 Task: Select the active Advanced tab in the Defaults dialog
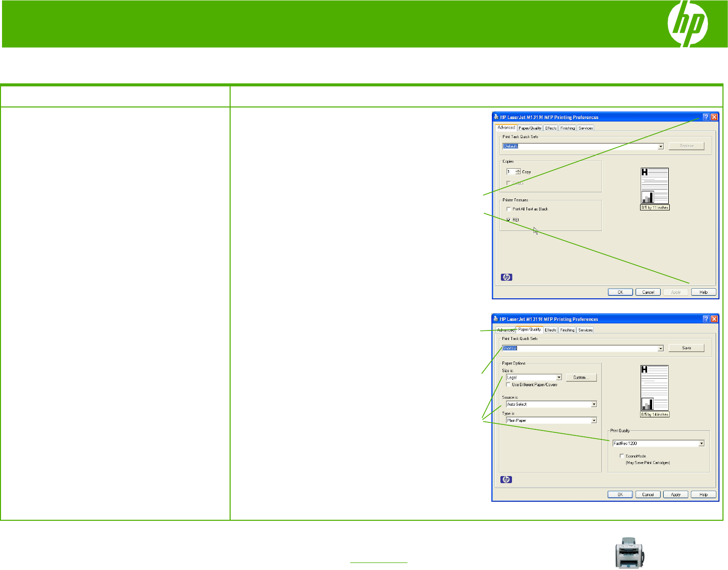[x=506, y=128]
